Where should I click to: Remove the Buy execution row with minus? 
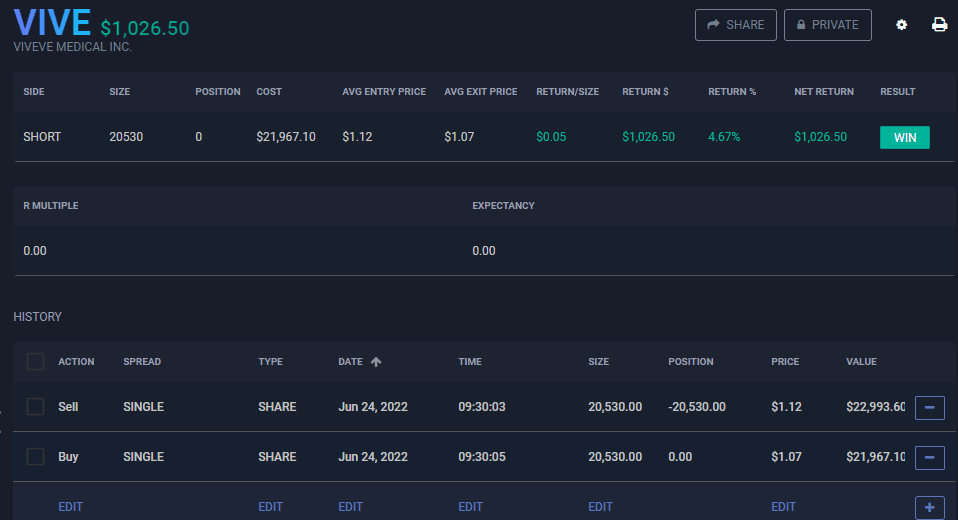click(x=929, y=457)
